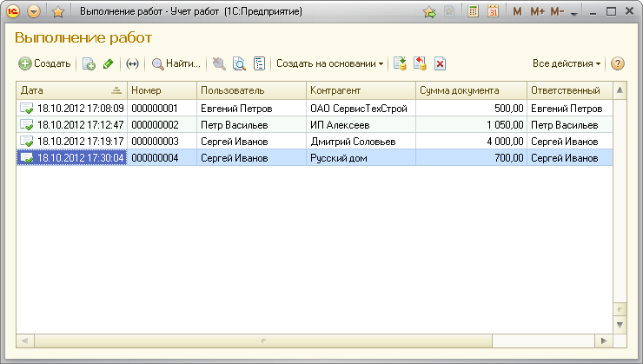Click the list settings page icon
Screen dimensions: 643x364
tap(259, 63)
